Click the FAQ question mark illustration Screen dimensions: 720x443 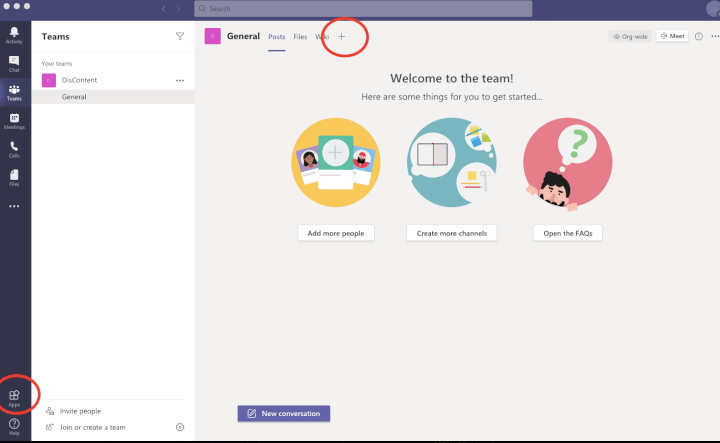coord(568,164)
